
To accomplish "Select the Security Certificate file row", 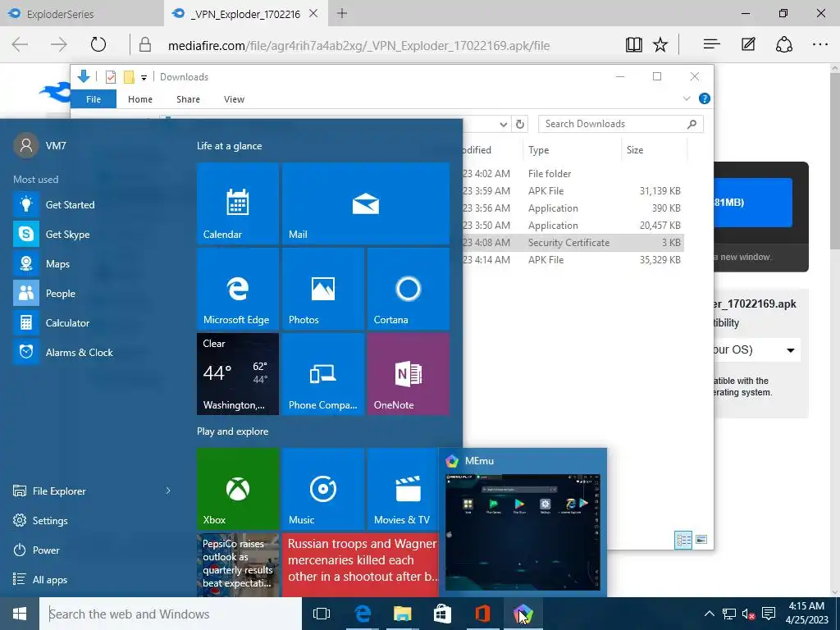I will [573, 243].
